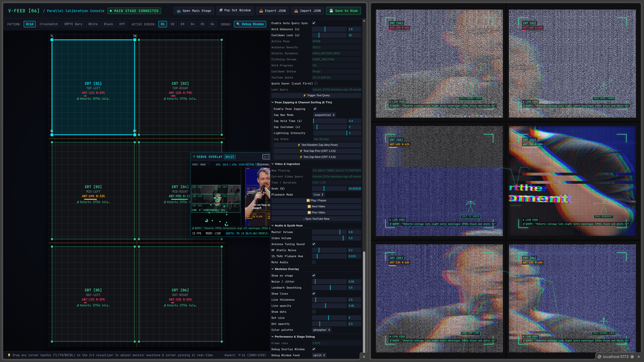Click the Import JSON icon
This screenshot has width=644, height=362.
coord(296,11)
